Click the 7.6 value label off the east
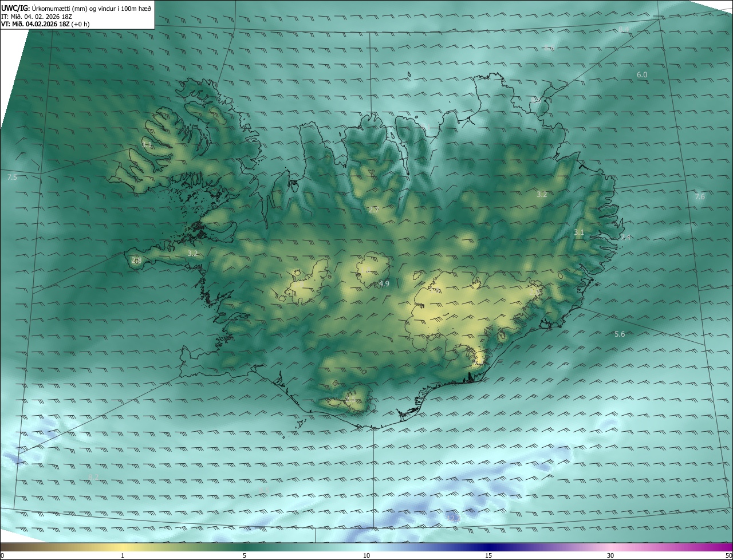The height and width of the screenshot is (560, 733). [x=700, y=197]
